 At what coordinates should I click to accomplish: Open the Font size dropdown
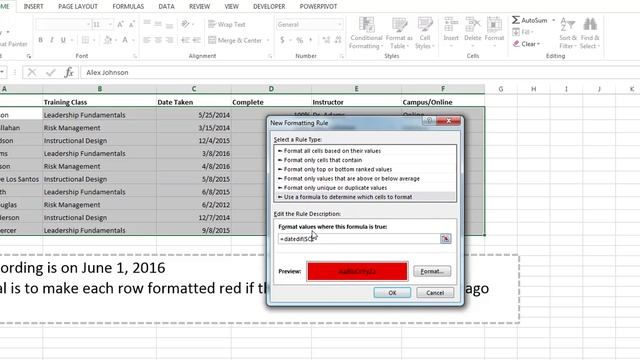pyautogui.click(x=110, y=25)
